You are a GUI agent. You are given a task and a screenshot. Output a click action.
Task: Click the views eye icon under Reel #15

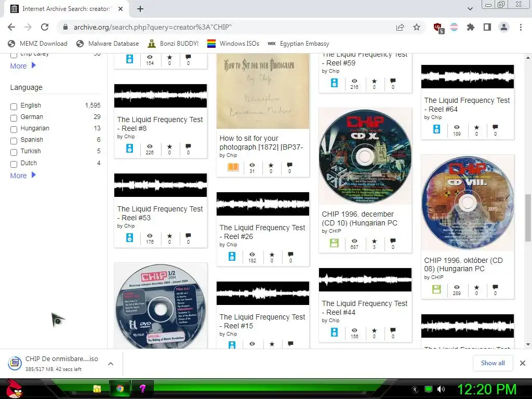coord(252,344)
